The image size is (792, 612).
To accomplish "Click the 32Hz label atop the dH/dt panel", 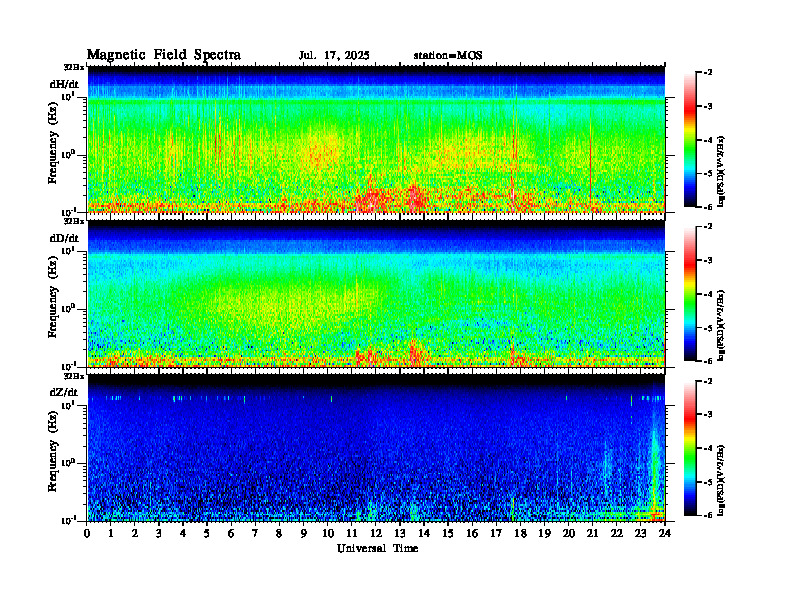I will (x=73, y=67).
